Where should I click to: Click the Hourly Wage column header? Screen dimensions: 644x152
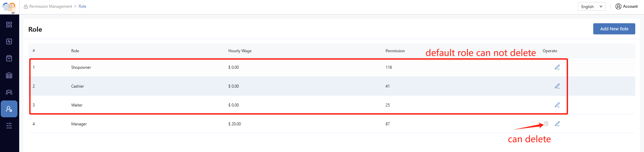coord(240,51)
